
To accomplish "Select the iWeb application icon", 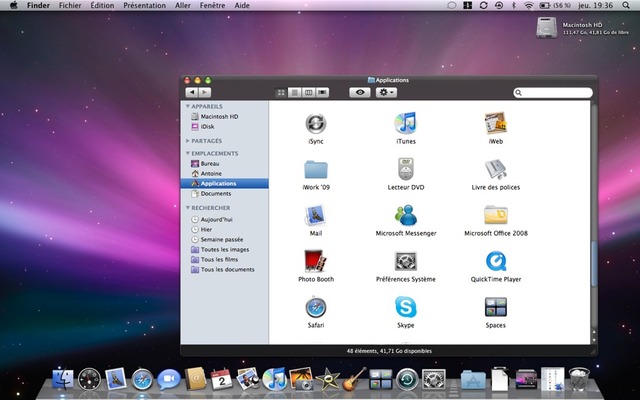I will 496,123.
